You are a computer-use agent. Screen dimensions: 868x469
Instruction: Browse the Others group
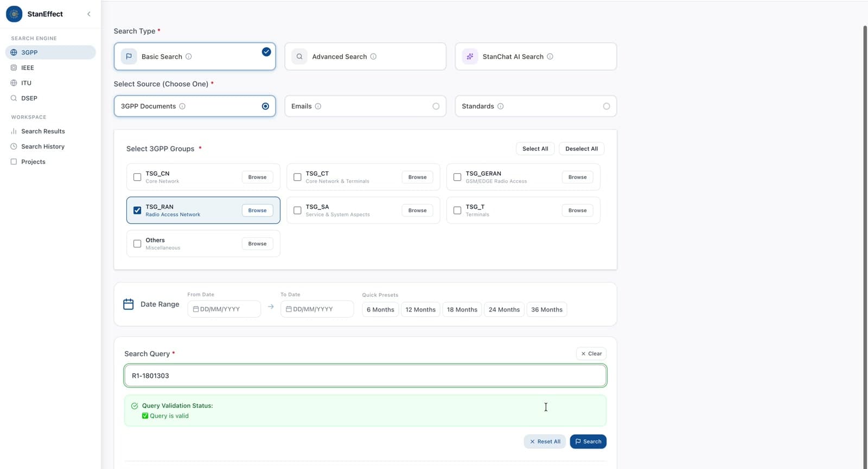pos(257,244)
